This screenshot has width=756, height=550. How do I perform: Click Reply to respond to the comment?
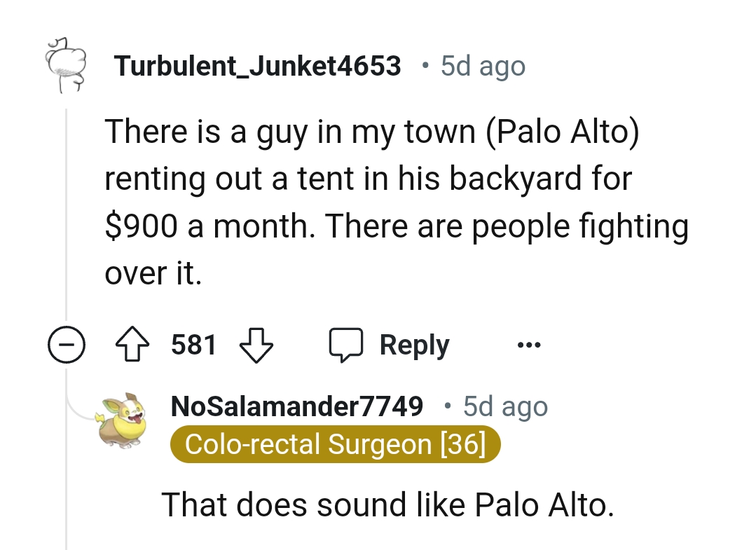click(x=413, y=344)
